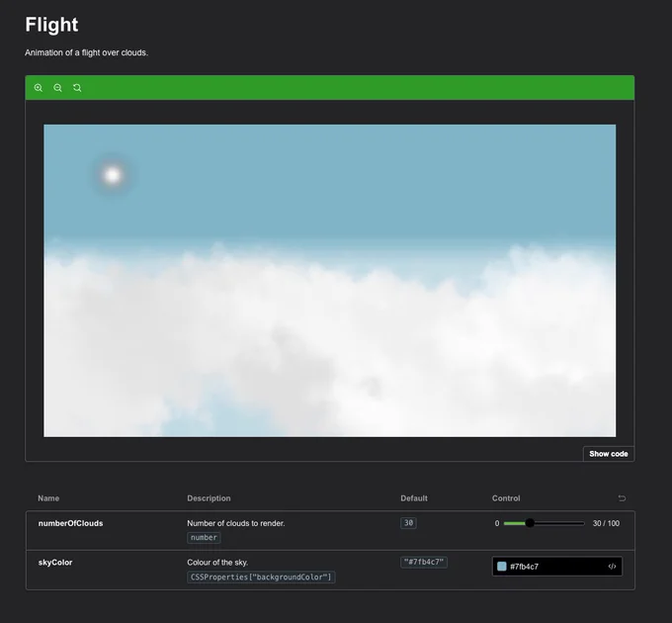Click the default value "30" badge
This screenshot has width=672, height=623.
click(x=408, y=523)
